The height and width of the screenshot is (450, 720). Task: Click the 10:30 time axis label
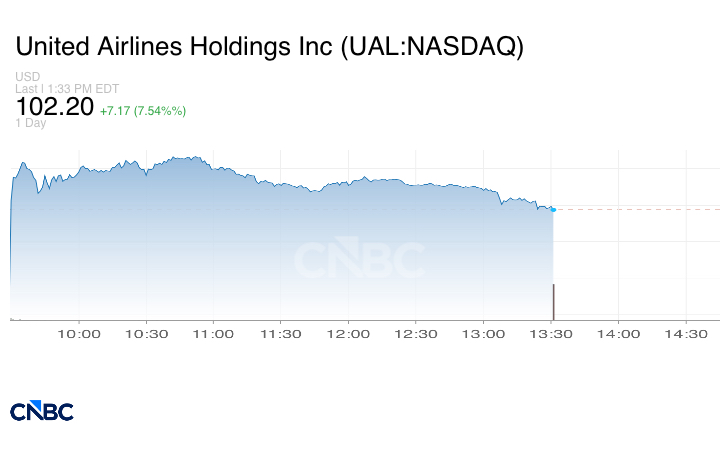click(x=146, y=335)
